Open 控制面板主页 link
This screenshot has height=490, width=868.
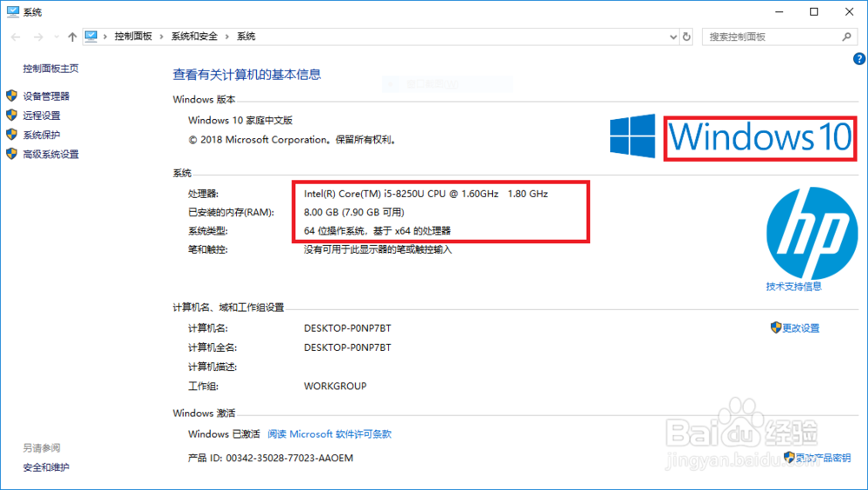click(x=50, y=69)
